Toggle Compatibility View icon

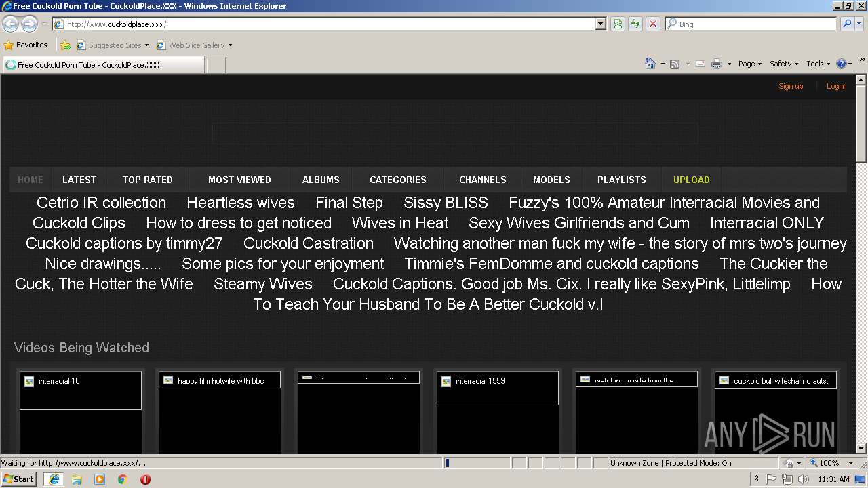tap(618, 24)
